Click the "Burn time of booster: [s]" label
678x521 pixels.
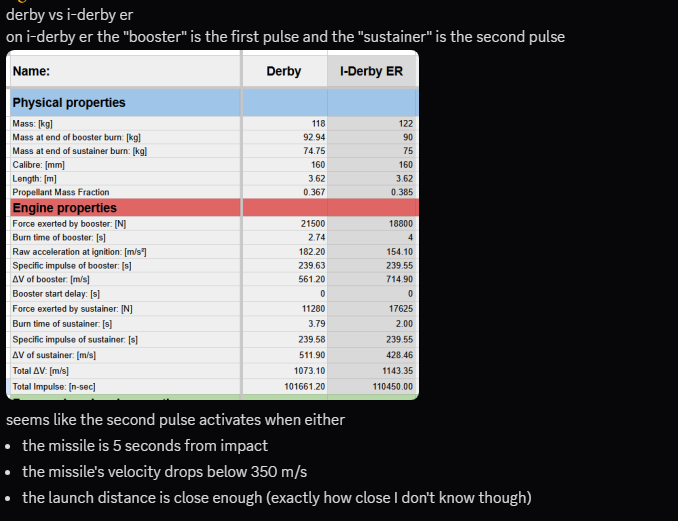(59, 238)
